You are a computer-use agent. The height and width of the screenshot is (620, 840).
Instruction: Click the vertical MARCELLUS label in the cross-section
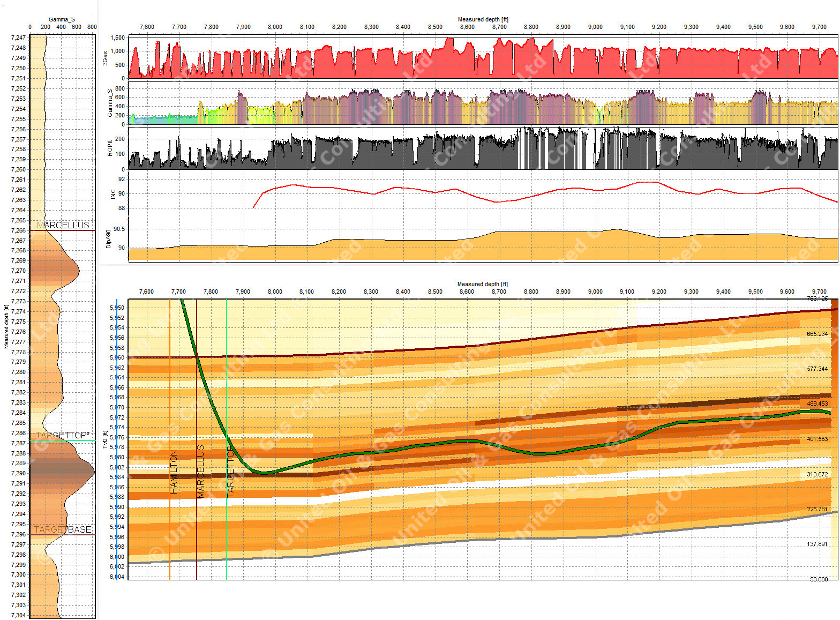200,472
